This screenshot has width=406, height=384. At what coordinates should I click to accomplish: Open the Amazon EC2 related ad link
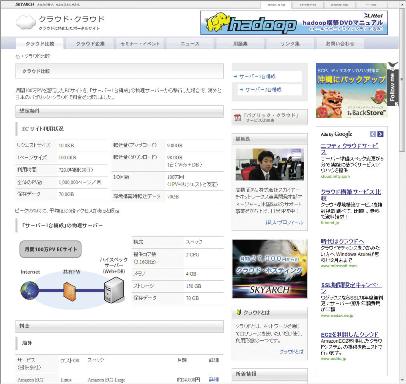[350, 334]
